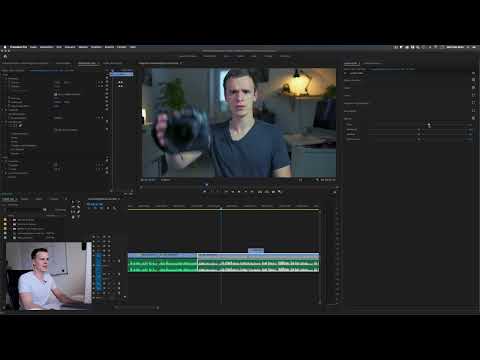Click the Lift button in Program monitor
This screenshot has width=480, height=360.
pyautogui.click(x=260, y=192)
